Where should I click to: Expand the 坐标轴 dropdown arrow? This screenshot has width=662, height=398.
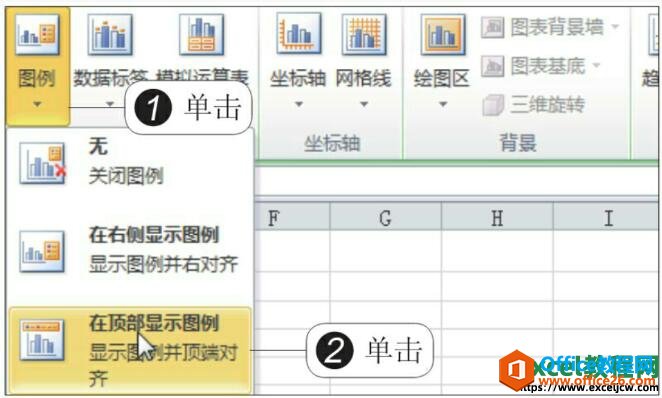click(x=298, y=104)
